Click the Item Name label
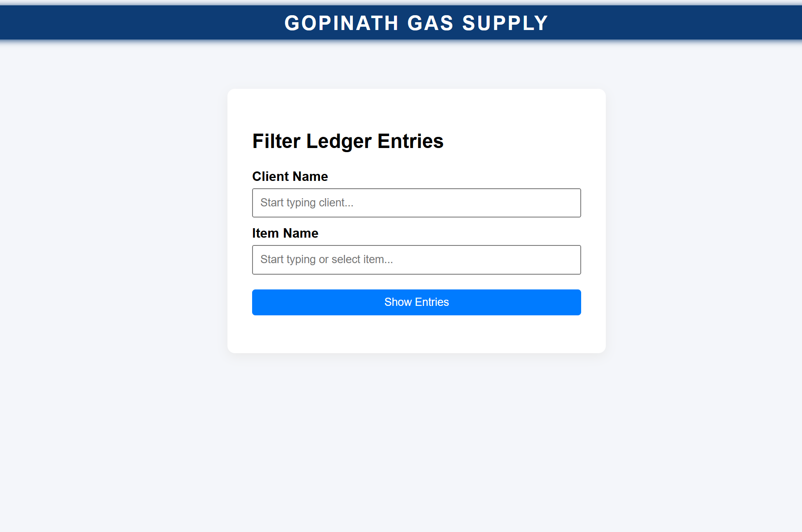802x532 pixels. [285, 233]
